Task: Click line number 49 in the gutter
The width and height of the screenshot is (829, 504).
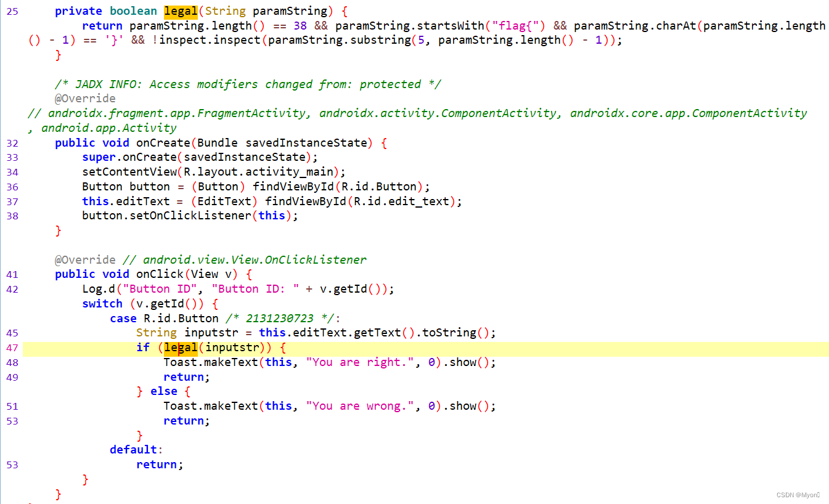Action: click(12, 377)
